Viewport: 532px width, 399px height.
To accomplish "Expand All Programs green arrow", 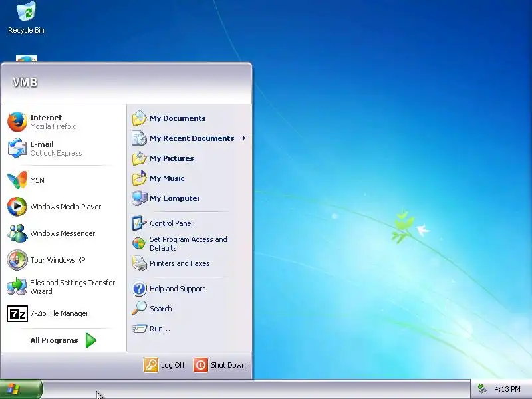I will point(90,340).
